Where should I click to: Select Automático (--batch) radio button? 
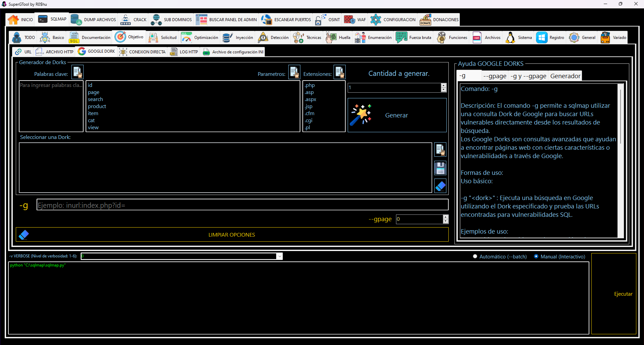(x=475, y=256)
